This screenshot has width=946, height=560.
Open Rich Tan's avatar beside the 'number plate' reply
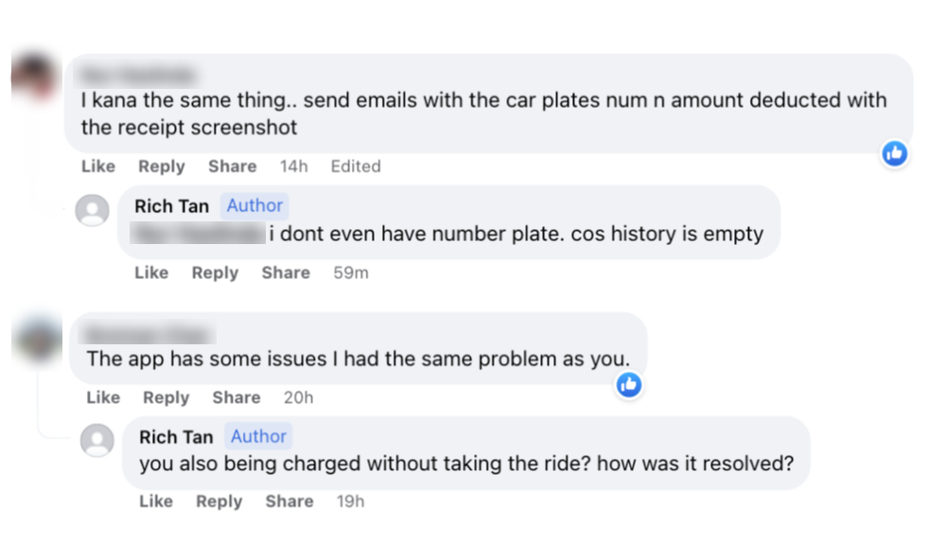92,209
